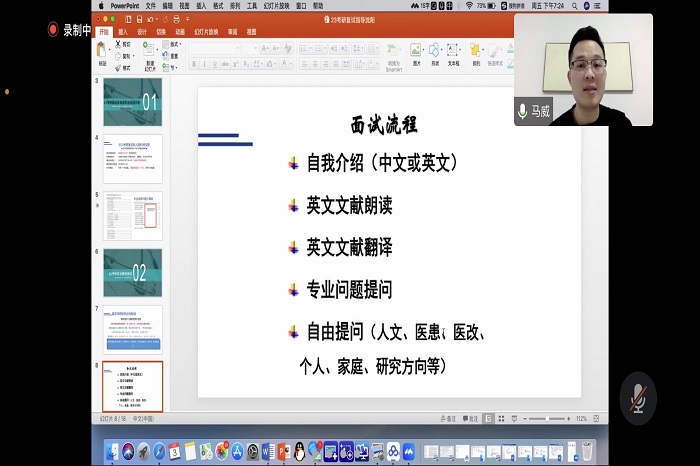The width and height of the screenshot is (700, 466).
Task: Open the Layout (版式) dropdown
Action: pyautogui.click(x=174, y=44)
